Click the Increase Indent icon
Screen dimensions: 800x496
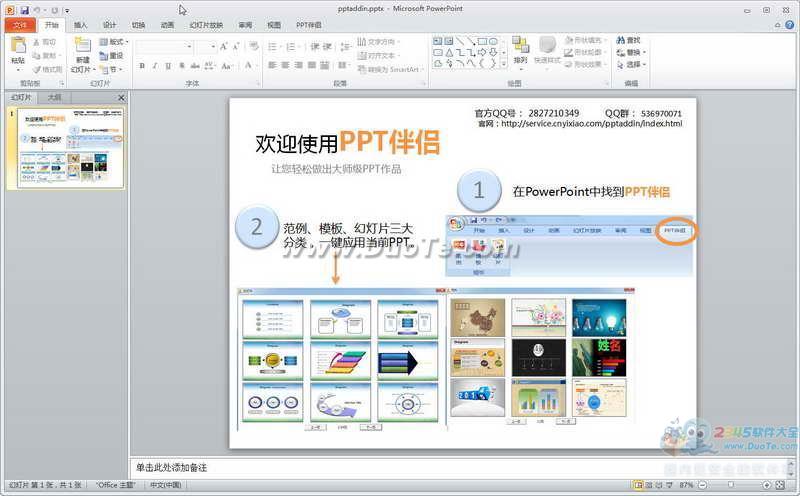(327, 47)
